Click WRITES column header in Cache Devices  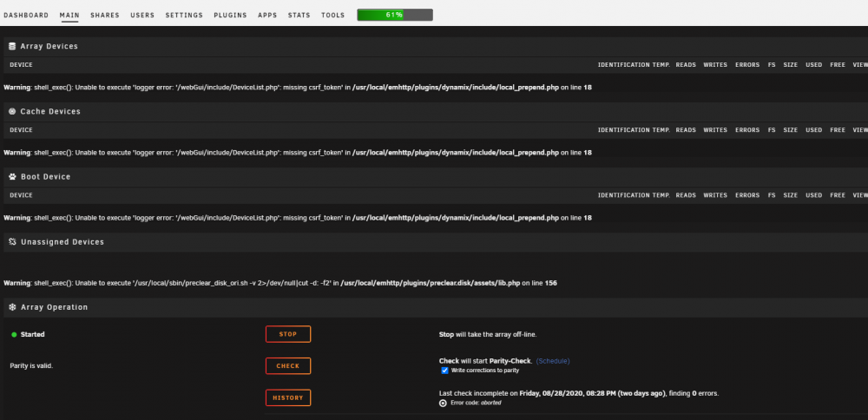point(715,130)
